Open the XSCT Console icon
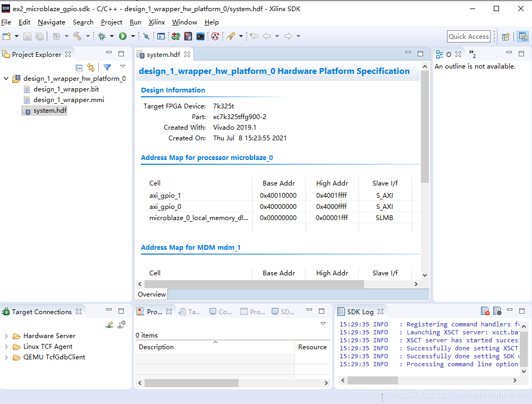532x404 pixels. coord(161,36)
